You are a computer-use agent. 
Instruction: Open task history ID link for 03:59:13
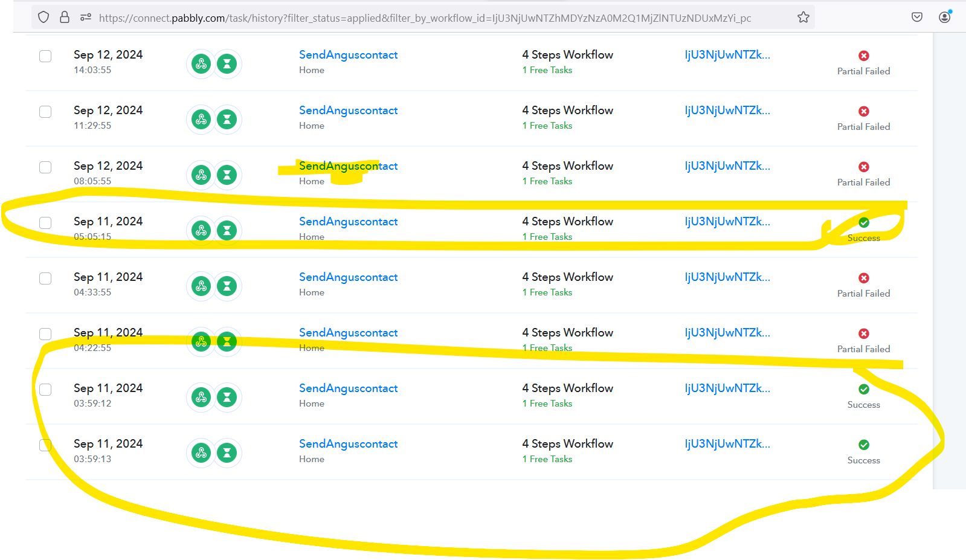click(727, 444)
